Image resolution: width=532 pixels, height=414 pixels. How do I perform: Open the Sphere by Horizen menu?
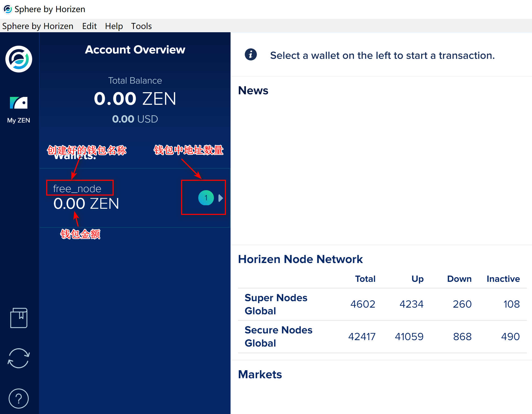tap(38, 26)
